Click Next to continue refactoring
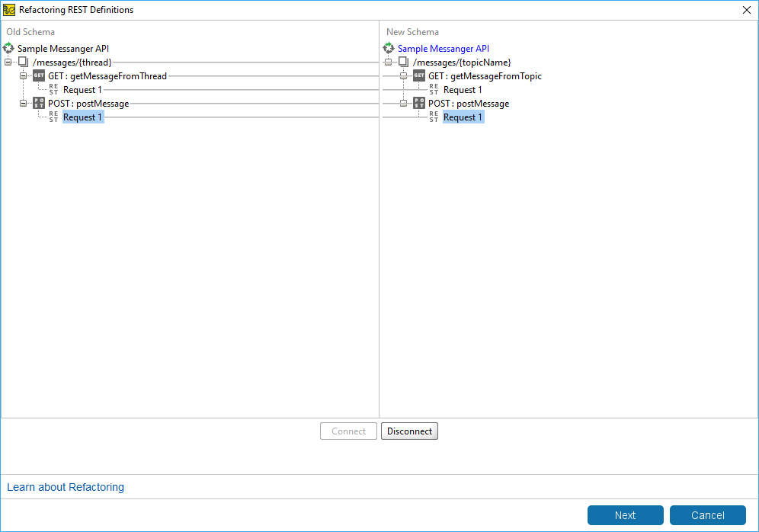 pos(625,515)
